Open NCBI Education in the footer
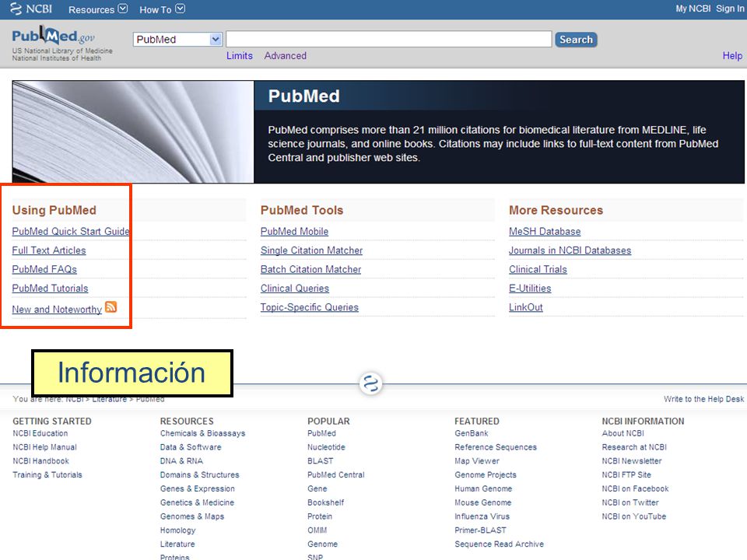The height and width of the screenshot is (560, 747). (x=40, y=433)
